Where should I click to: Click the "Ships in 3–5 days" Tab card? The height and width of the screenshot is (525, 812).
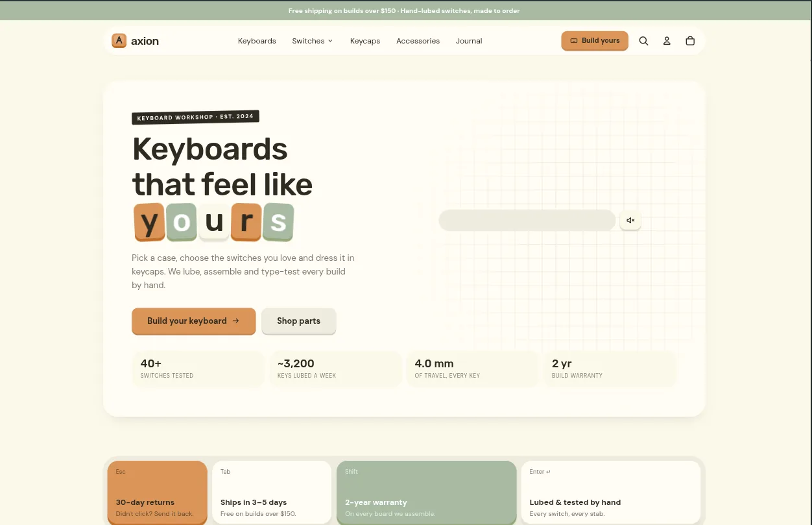pos(272,493)
